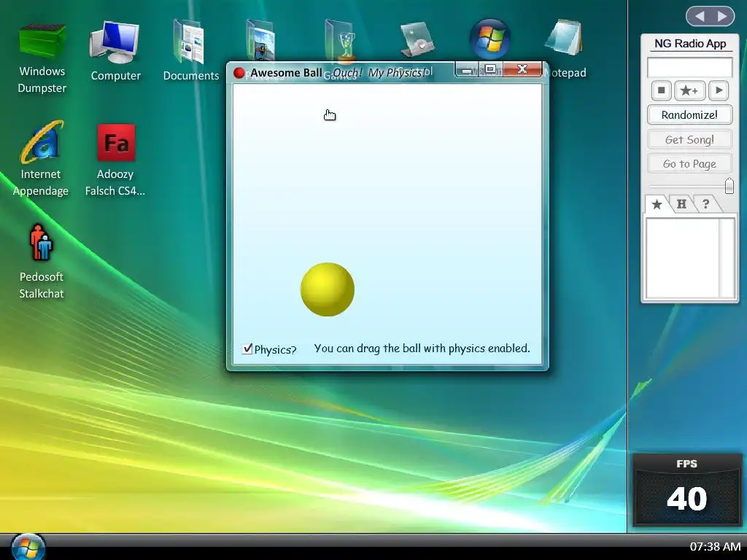Click the NG Radio song text field
Image resolution: width=747 pixels, height=560 pixels.
(x=689, y=67)
